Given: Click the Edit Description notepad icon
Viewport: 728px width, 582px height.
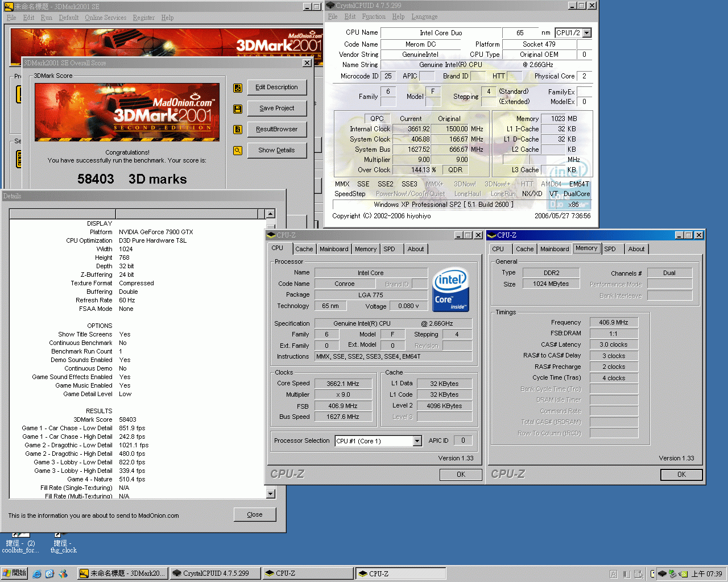Looking at the screenshot, I should (238, 88).
